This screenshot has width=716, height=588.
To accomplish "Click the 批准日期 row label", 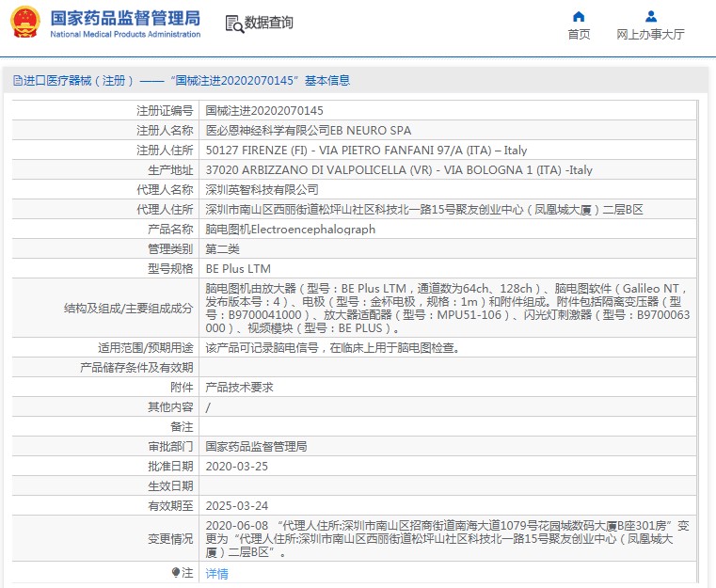I will 171,466.
